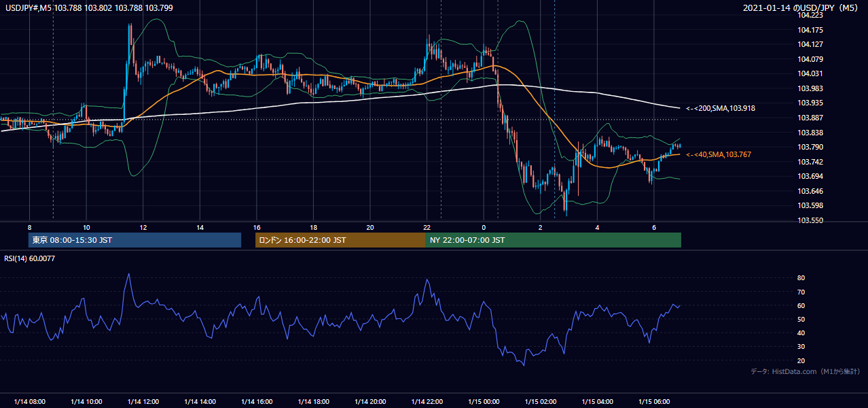Click the 1/14 22:00 time label
The image size is (868, 408).
[427, 402]
